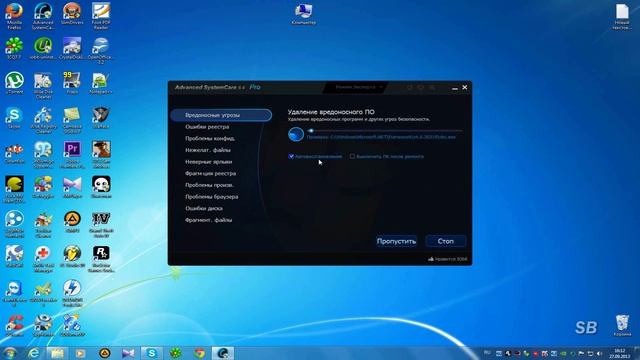Toggle the auto-repair checkbox
640x360 pixels.
tap(291, 156)
